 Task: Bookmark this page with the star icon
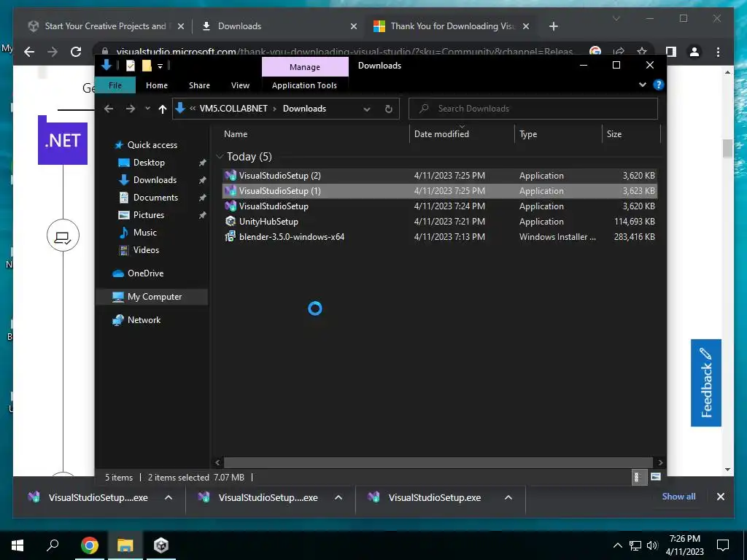pyautogui.click(x=642, y=51)
